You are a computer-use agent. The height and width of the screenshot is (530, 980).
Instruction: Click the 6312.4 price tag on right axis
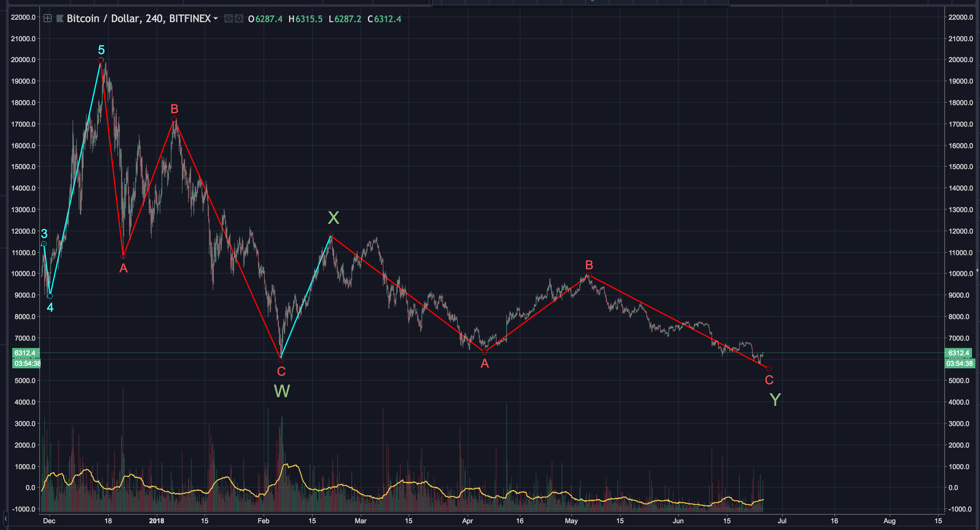click(959, 353)
